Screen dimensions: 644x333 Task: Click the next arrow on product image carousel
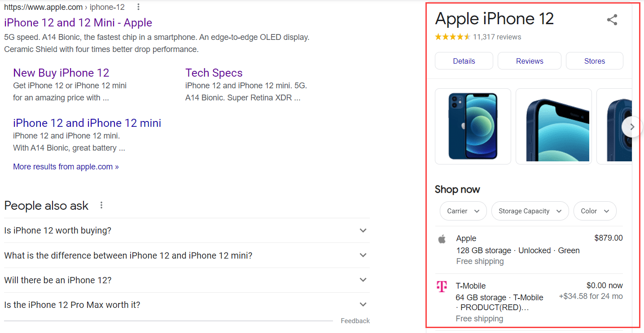click(x=631, y=127)
